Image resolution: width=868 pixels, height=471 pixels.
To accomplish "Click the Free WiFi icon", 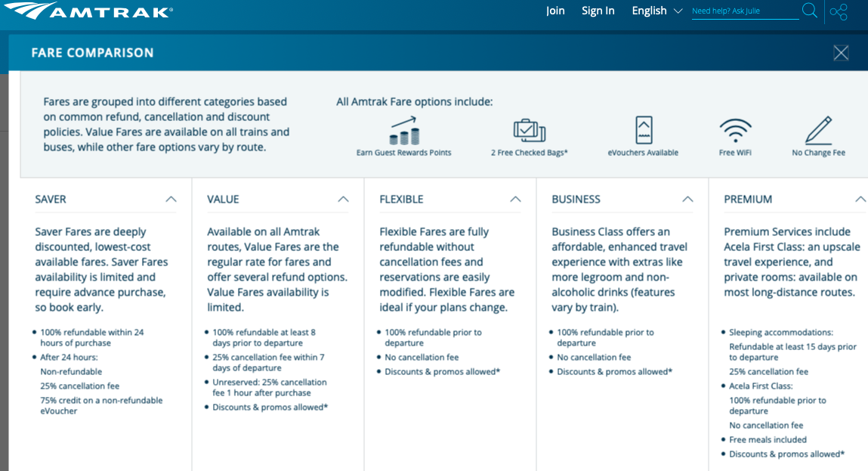I will [735, 131].
